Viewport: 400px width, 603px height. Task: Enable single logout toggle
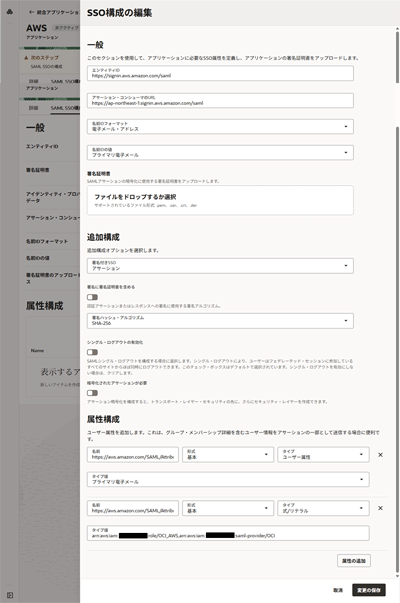coord(92,352)
